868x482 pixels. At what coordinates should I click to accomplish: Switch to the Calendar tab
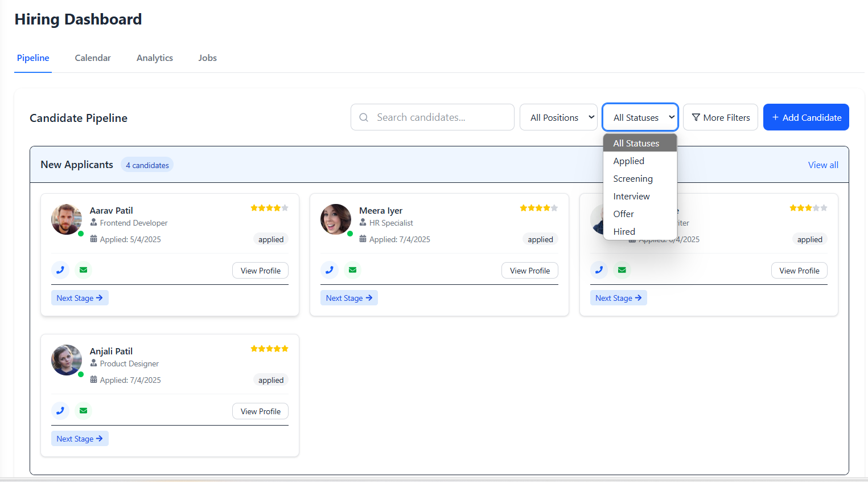pyautogui.click(x=92, y=58)
